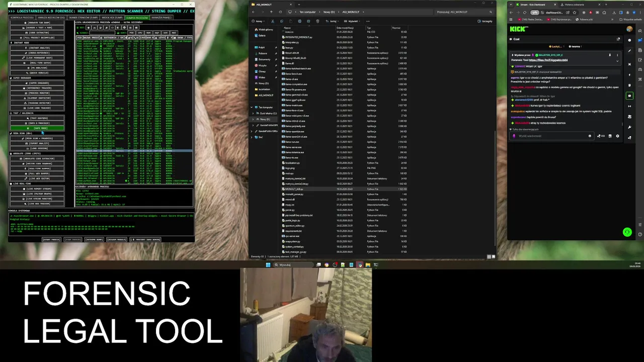Toggle chat sidebar icon highlighted green

pos(629,96)
